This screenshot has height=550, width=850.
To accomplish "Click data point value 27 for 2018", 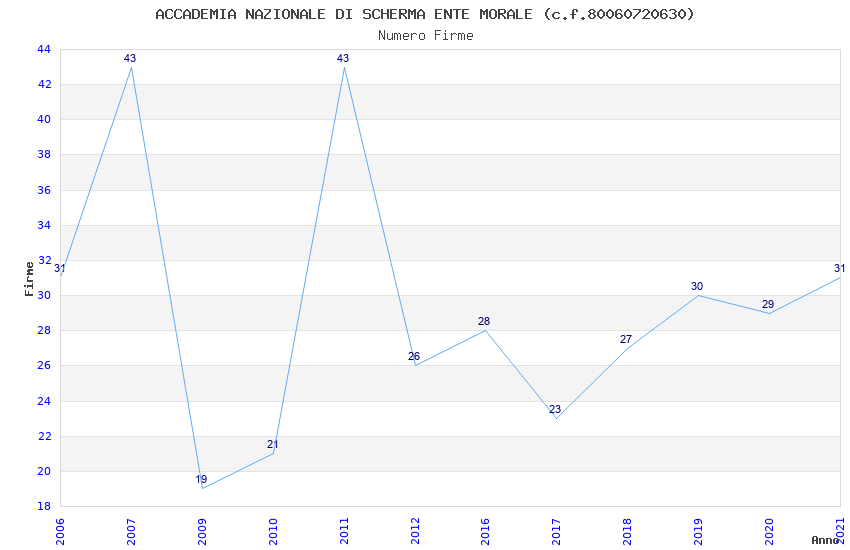I will [626, 339].
